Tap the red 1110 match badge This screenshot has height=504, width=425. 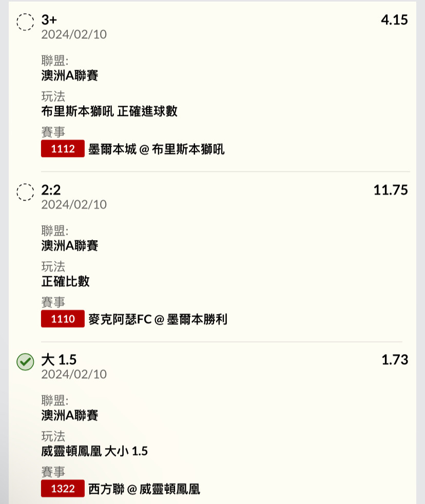click(x=63, y=319)
